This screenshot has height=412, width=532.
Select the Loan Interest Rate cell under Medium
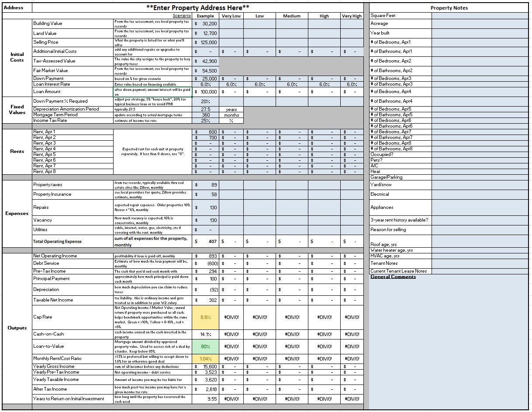click(x=291, y=84)
